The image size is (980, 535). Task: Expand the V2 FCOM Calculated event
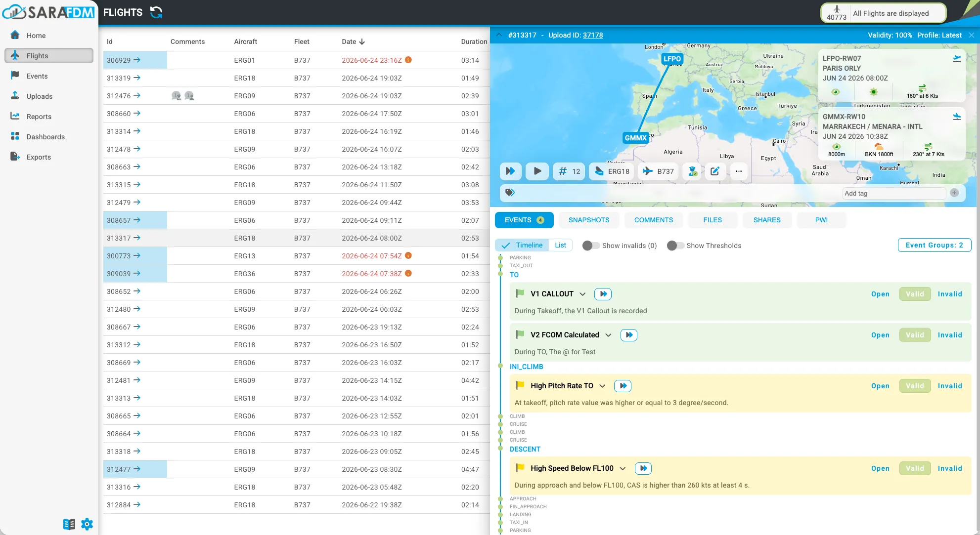click(608, 335)
